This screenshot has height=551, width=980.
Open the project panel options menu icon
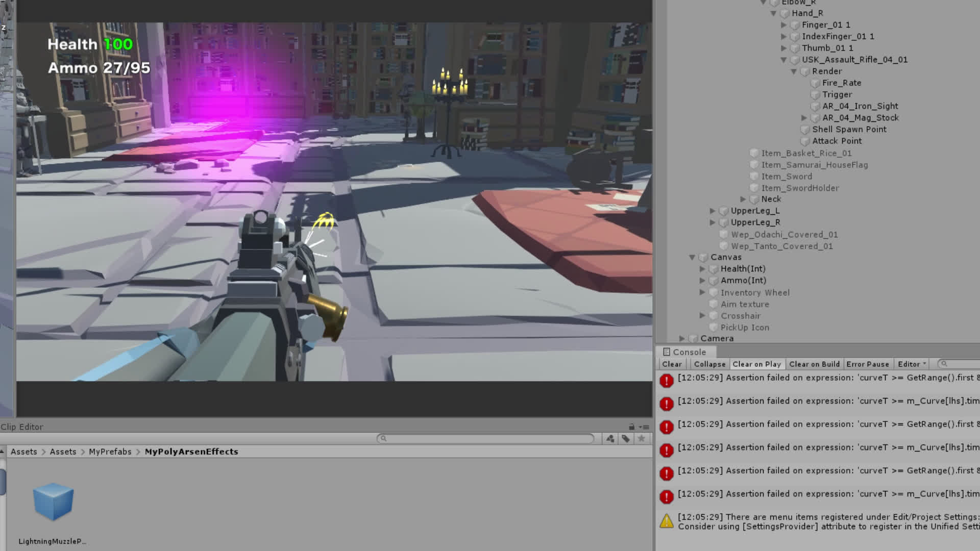click(x=645, y=427)
